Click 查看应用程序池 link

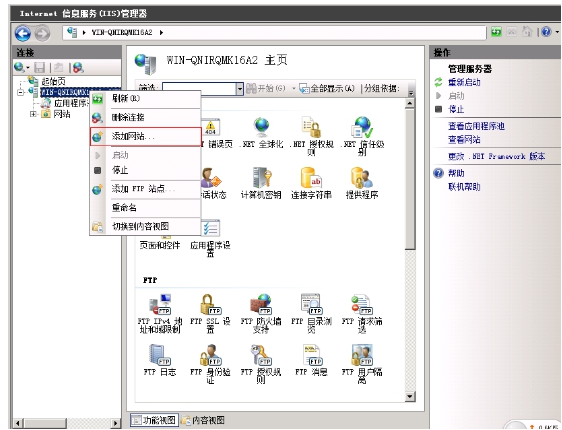476,126
